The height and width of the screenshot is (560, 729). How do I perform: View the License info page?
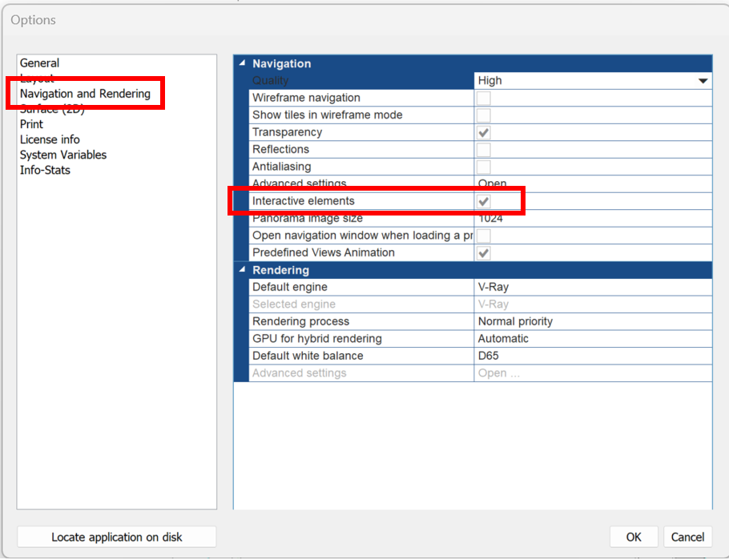(x=50, y=139)
